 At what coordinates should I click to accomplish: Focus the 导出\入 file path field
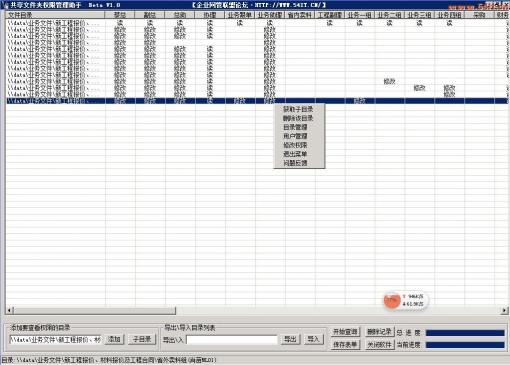click(x=232, y=340)
